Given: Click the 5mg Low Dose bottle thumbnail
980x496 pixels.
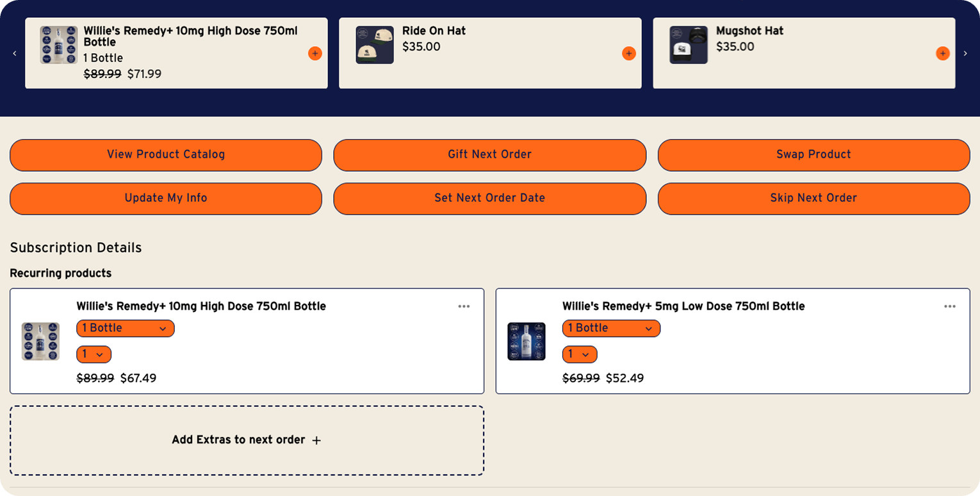Looking at the screenshot, I should pyautogui.click(x=526, y=342).
